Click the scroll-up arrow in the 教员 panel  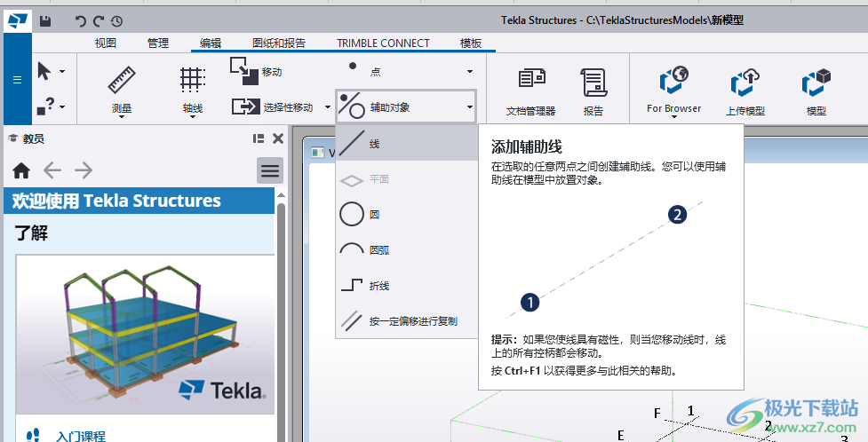click(x=281, y=194)
